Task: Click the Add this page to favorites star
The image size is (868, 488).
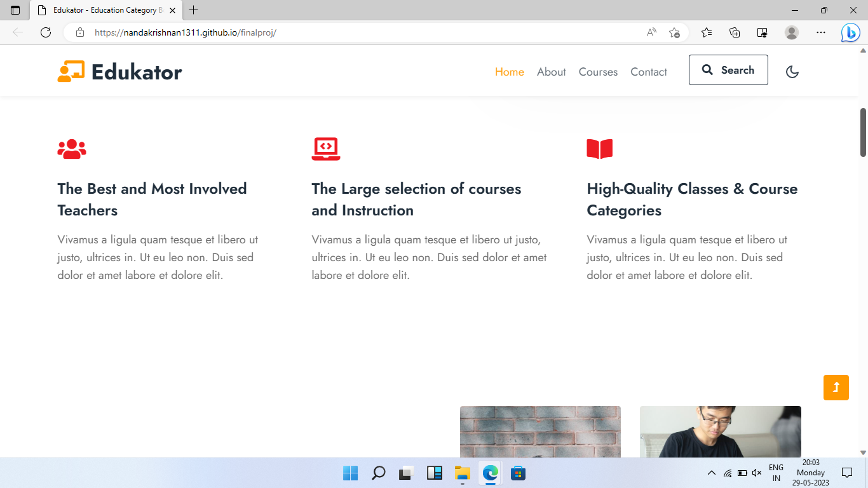Action: click(x=674, y=32)
